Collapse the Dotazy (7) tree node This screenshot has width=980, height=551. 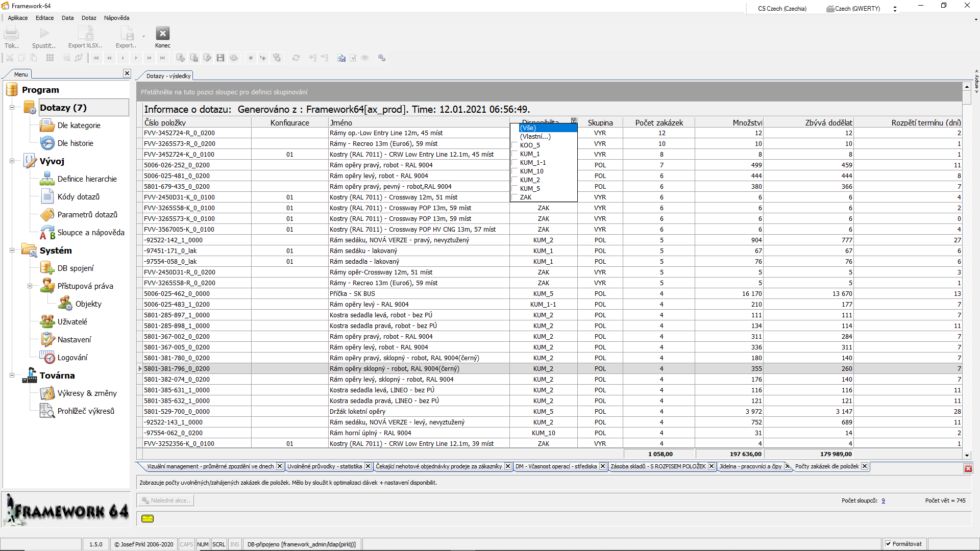(x=12, y=108)
